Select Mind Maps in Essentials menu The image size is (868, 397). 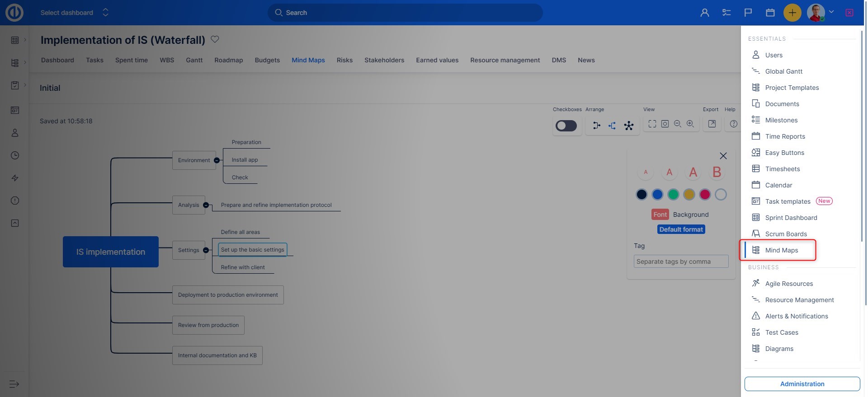[x=781, y=250]
